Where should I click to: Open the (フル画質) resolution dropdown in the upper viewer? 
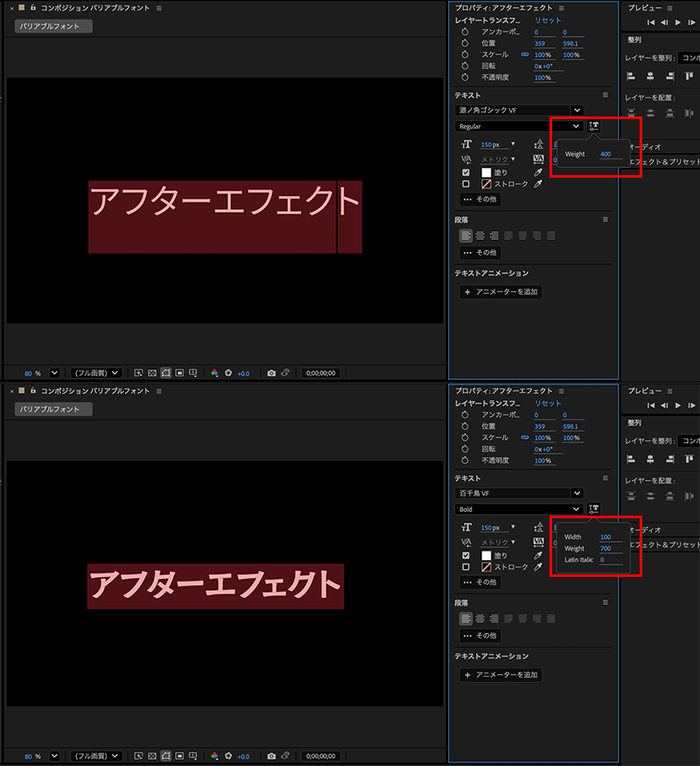[96, 373]
